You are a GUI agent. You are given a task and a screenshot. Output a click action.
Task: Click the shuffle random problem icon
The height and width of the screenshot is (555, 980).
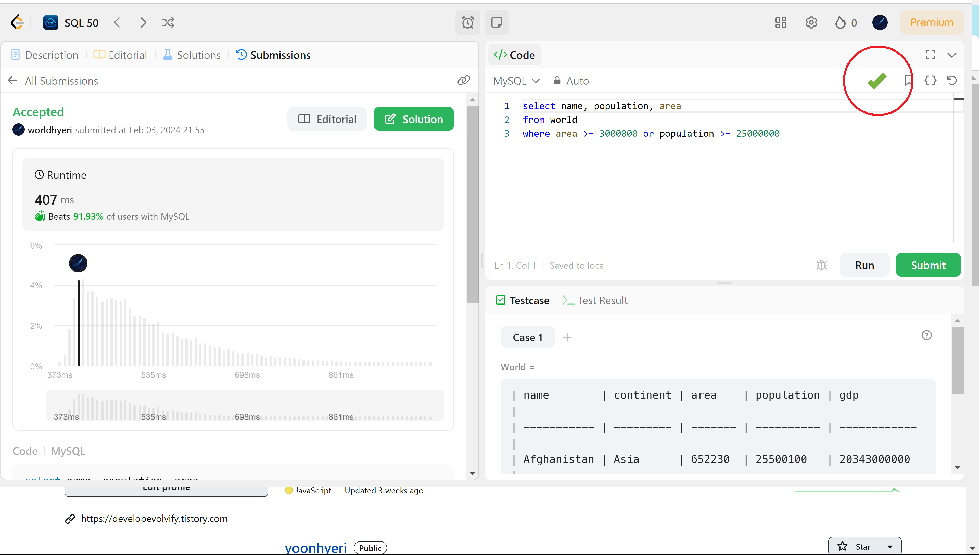168,22
